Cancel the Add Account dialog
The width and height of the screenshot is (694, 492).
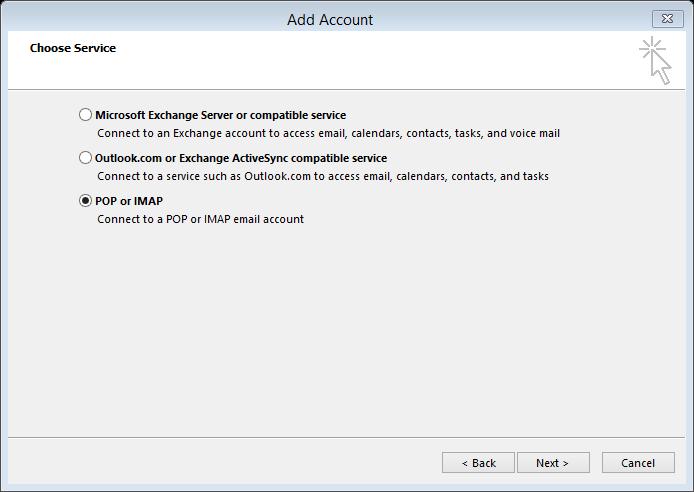coord(638,463)
